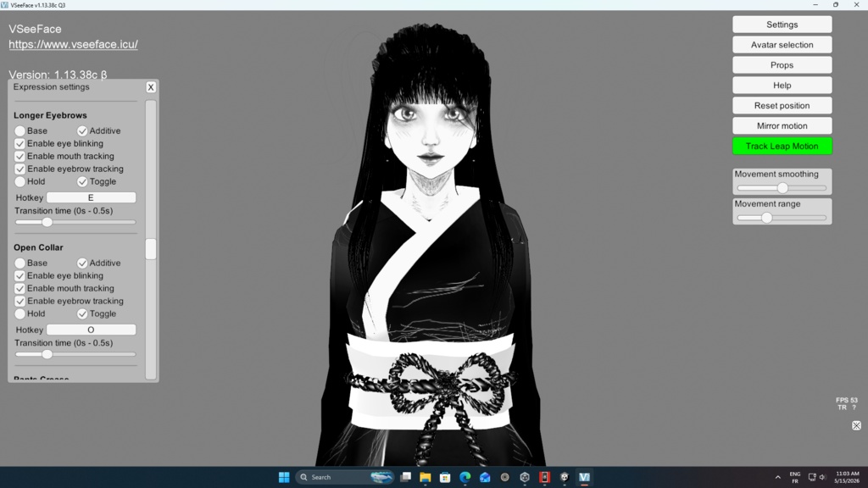868x488 pixels.
Task: Open the clock and date flyout
Action: [847, 477]
